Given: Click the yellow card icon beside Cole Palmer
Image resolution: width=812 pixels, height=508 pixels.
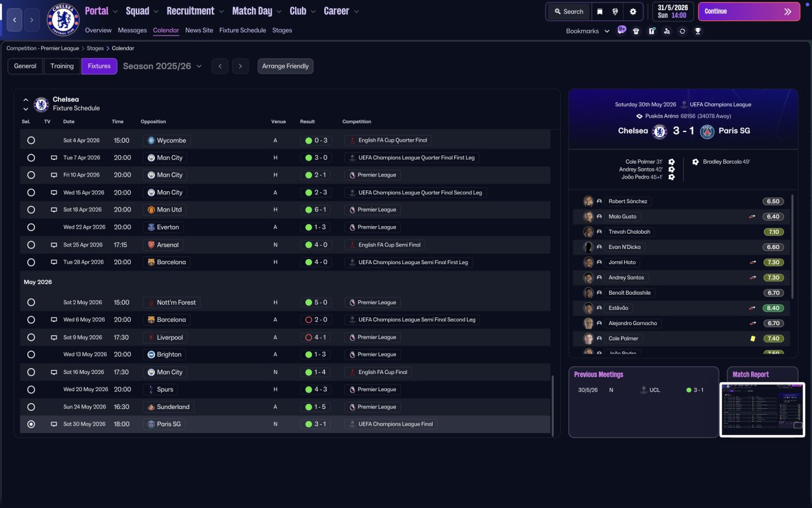Looking at the screenshot, I should (x=753, y=338).
